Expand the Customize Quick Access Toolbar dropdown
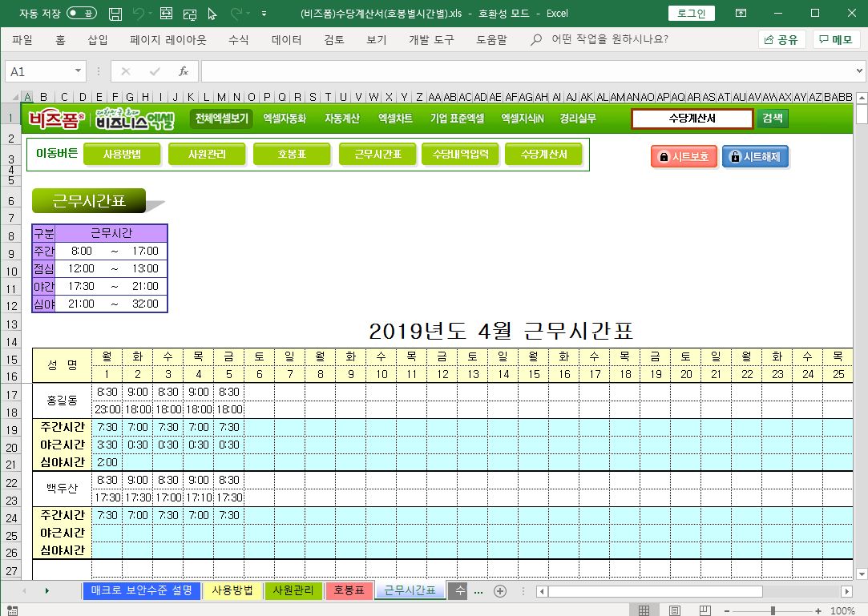Image resolution: width=868 pixels, height=616 pixels. pos(264,14)
